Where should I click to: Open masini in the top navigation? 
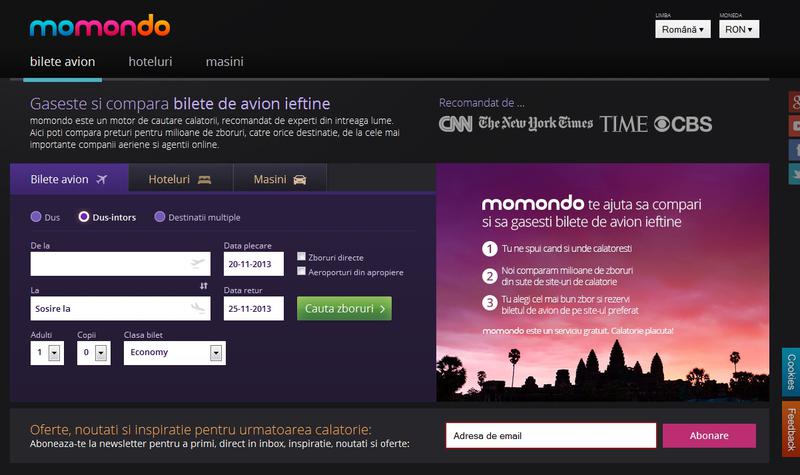click(224, 61)
